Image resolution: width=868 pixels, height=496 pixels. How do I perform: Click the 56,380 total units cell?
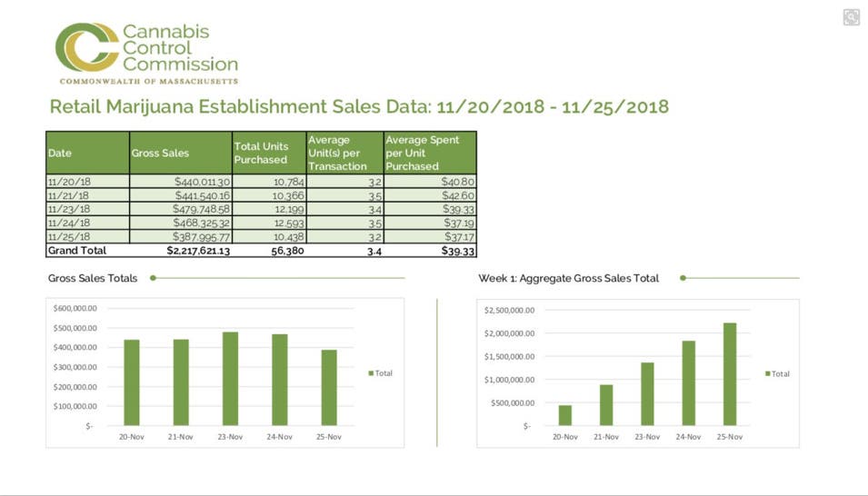point(268,251)
